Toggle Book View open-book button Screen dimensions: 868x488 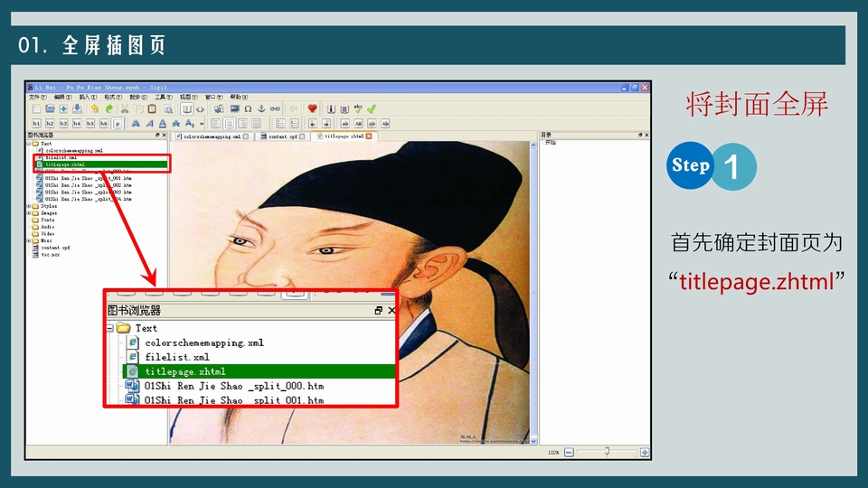click(186, 108)
